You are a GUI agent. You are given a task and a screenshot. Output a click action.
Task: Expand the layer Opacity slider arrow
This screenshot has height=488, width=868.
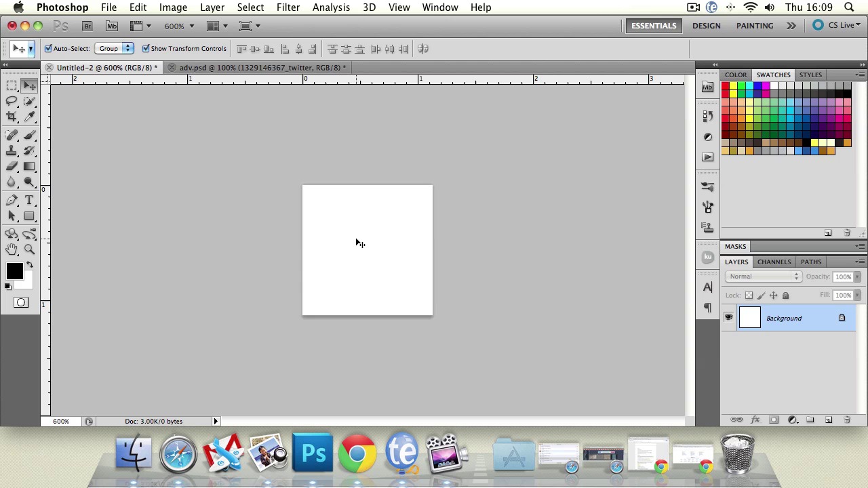coord(857,277)
